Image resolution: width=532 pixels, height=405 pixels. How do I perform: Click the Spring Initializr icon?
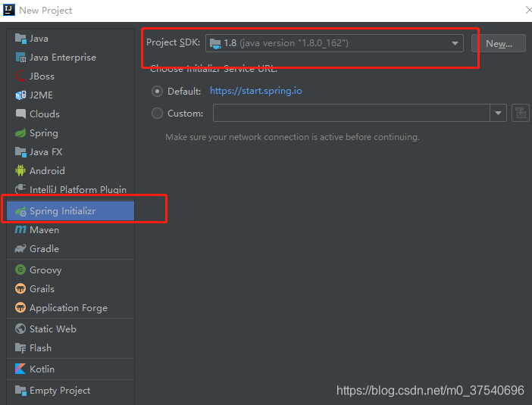[x=20, y=211]
